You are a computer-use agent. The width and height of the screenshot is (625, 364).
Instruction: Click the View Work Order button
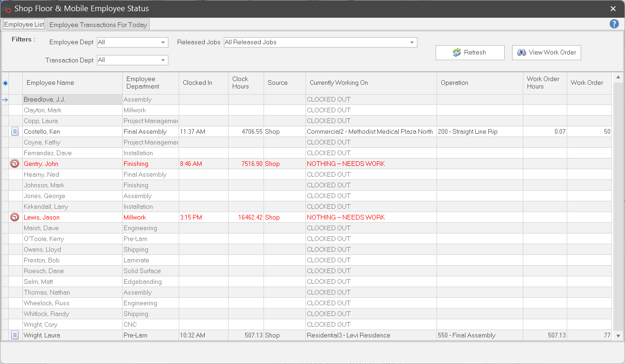tap(546, 53)
